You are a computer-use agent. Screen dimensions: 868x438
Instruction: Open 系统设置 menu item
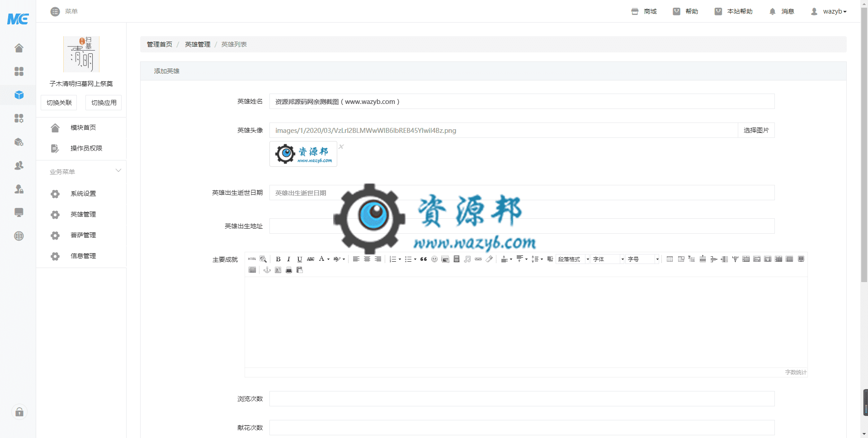(x=81, y=193)
